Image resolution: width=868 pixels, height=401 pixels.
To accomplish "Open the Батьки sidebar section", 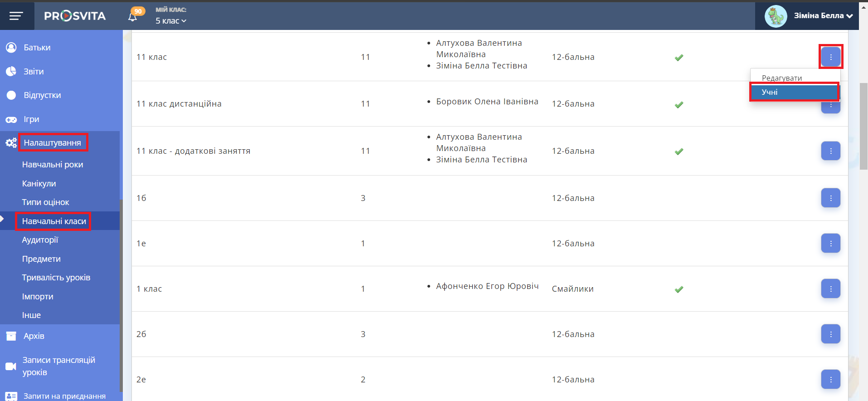I will [37, 48].
